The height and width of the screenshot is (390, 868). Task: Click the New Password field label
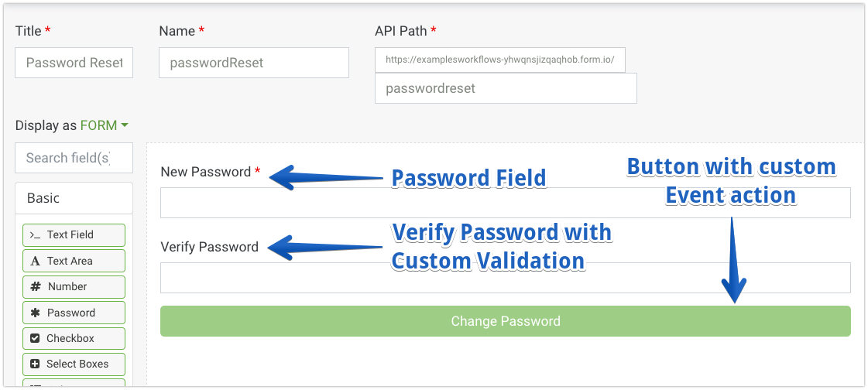click(x=205, y=172)
